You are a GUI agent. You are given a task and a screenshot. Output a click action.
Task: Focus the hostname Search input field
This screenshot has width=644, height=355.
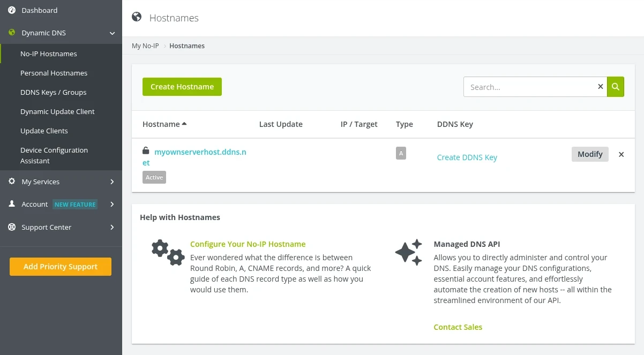[x=530, y=87]
